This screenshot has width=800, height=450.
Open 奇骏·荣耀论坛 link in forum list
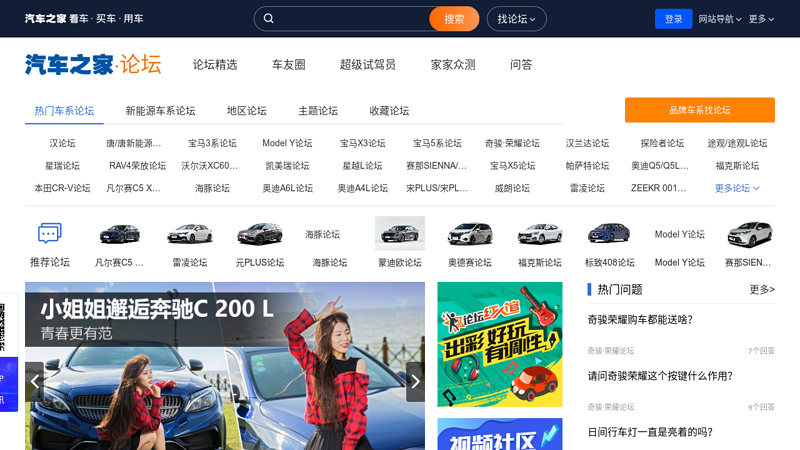coord(512,143)
